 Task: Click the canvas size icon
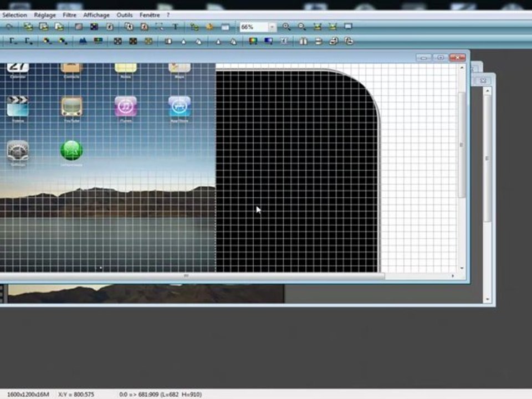pyautogui.click(x=44, y=27)
